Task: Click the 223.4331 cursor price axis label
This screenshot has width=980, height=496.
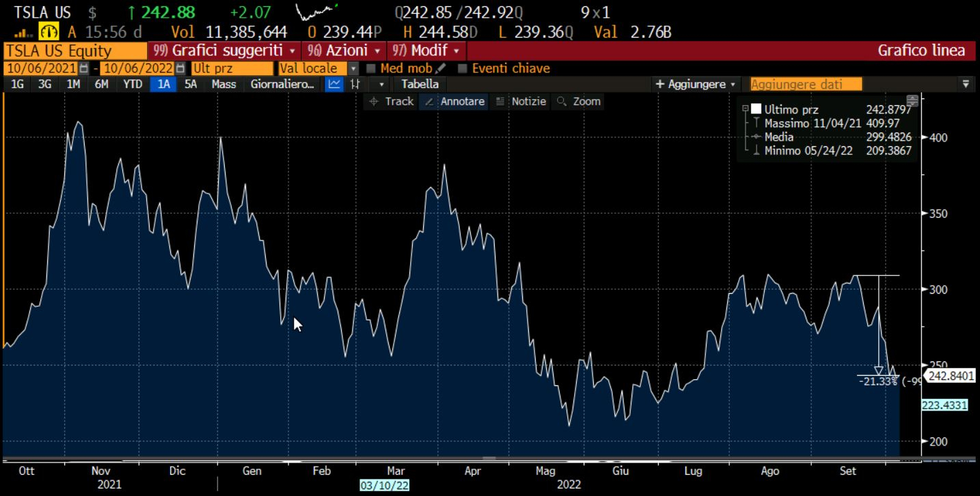Action: (944, 405)
